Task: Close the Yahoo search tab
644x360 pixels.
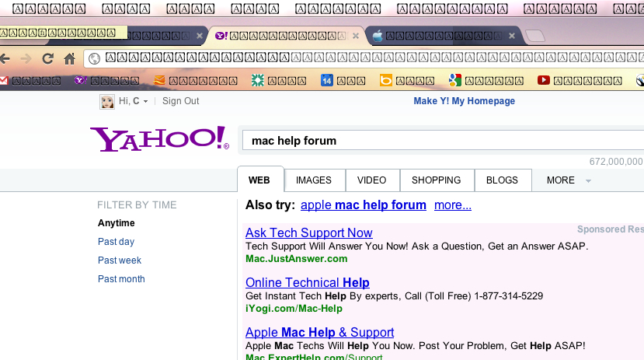Action: tap(356, 36)
